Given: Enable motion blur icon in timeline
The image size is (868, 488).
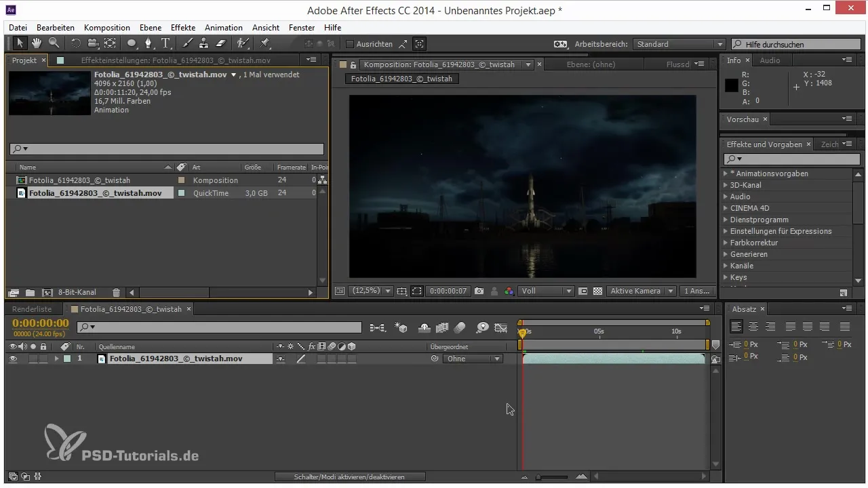Looking at the screenshot, I should [460, 327].
